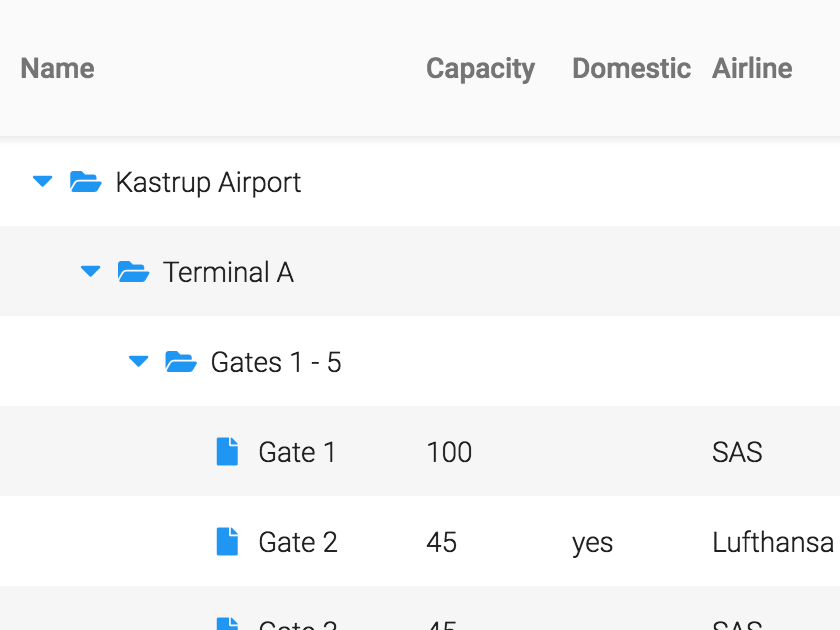Click the Gate 2 file icon
The image size is (840, 630).
228,542
